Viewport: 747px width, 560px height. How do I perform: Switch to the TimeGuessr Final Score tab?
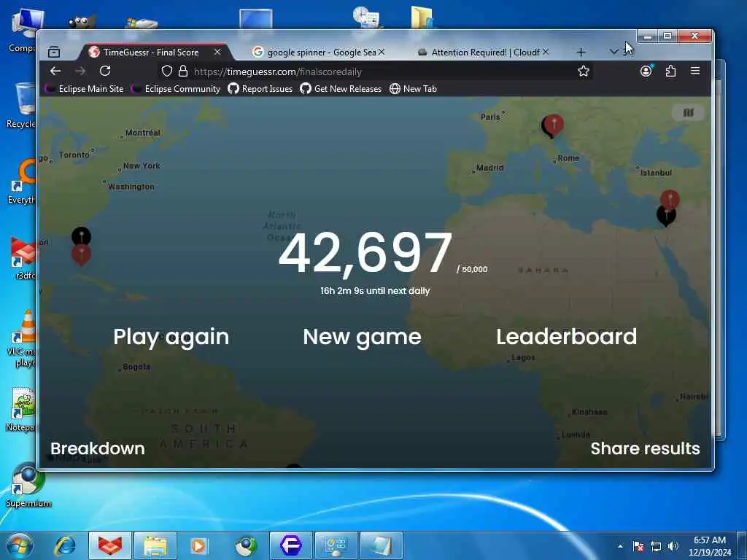click(x=151, y=52)
